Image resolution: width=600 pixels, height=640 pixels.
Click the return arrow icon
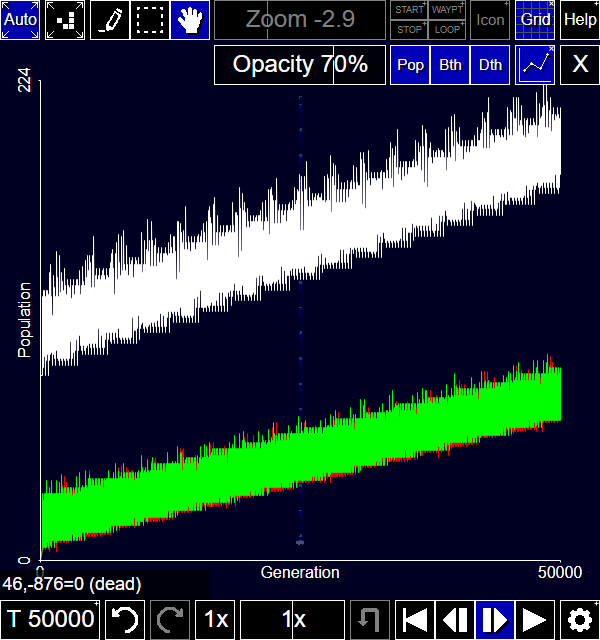[370, 620]
